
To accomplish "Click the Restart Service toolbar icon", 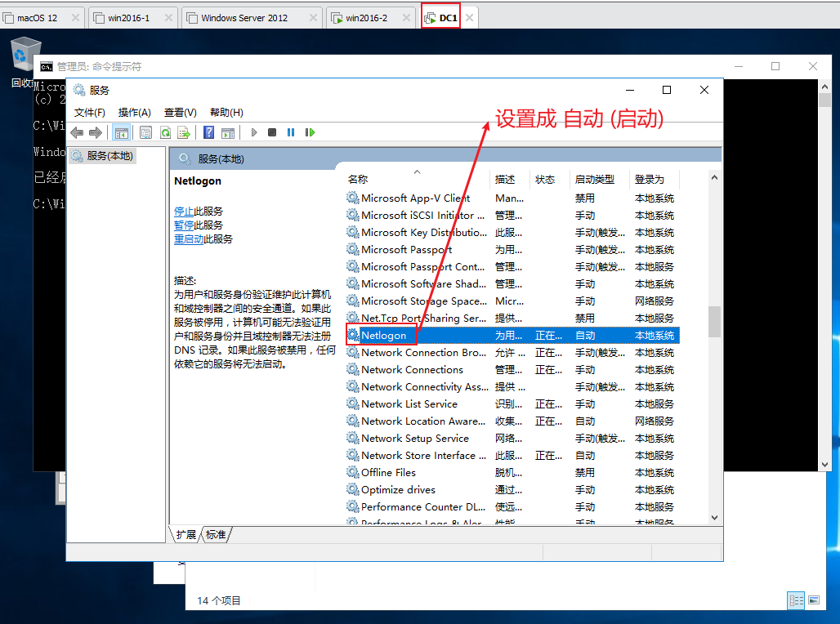I will click(310, 132).
